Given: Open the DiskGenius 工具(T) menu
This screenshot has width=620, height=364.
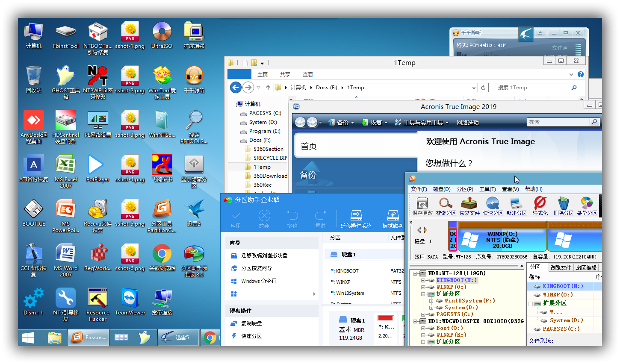Looking at the screenshot, I should (x=487, y=189).
